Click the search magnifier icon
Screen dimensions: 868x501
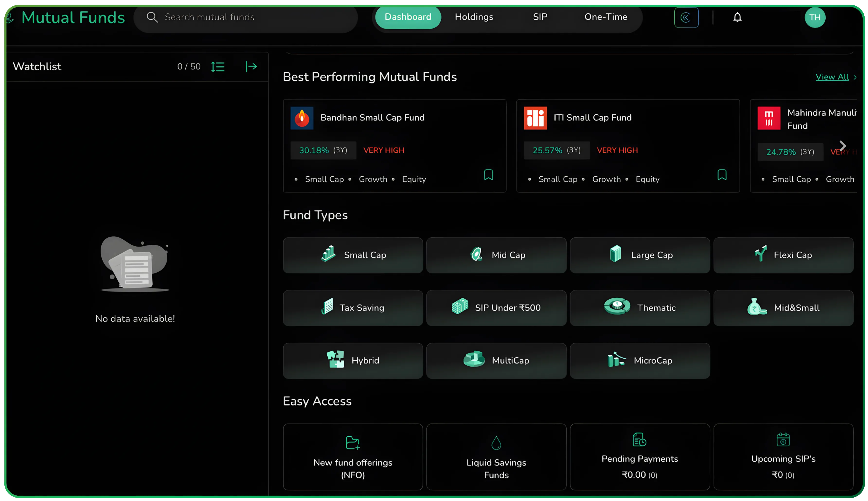(x=152, y=17)
